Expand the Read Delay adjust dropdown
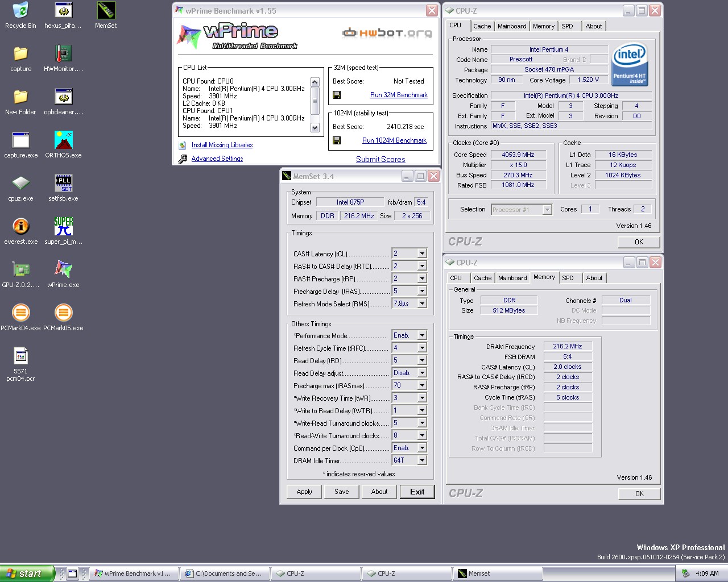 click(x=422, y=373)
